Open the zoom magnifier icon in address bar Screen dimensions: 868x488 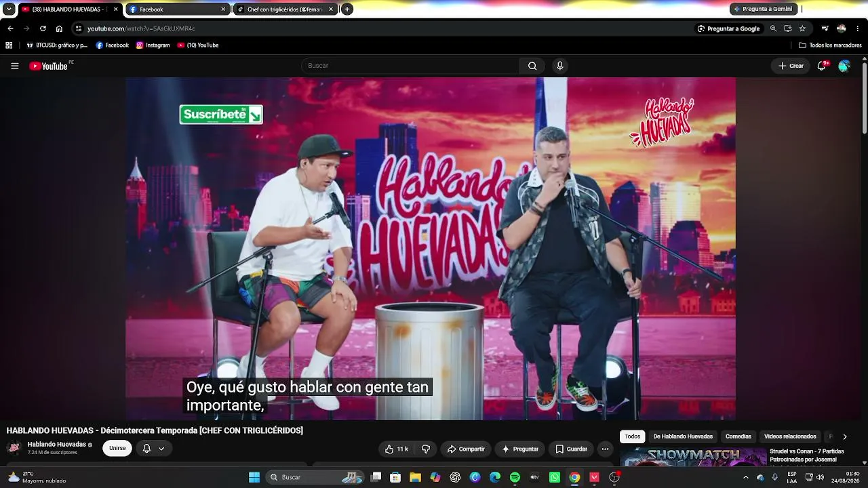(x=773, y=28)
